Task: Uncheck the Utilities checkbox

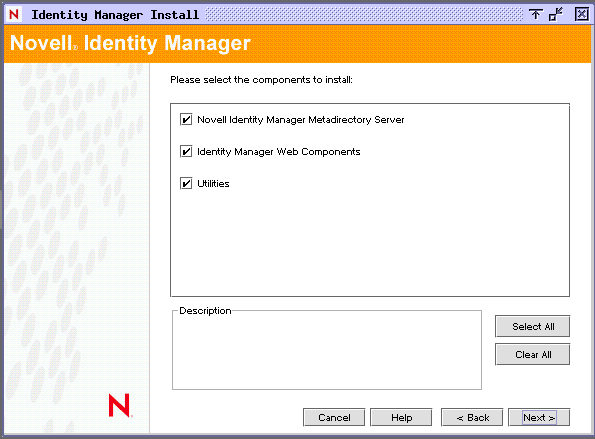Action: coord(186,183)
